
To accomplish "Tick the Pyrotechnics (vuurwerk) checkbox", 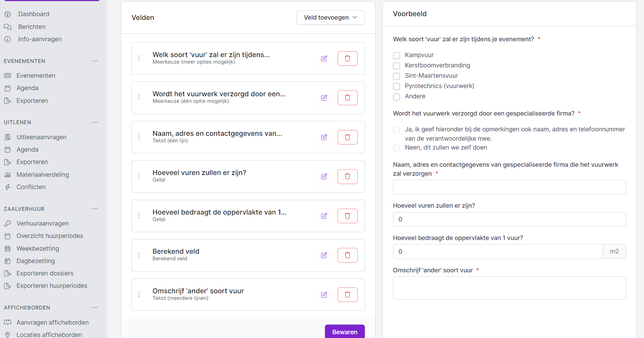I will (x=397, y=86).
